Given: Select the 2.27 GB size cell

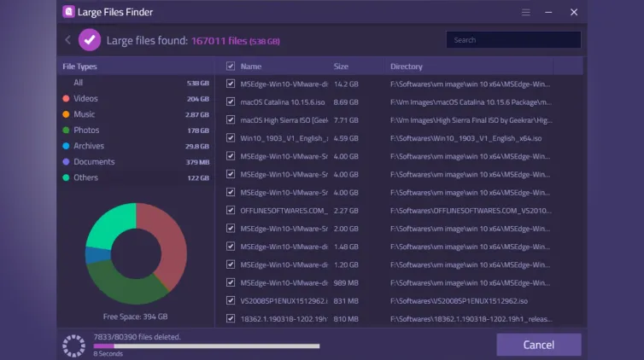Looking at the screenshot, I should click(x=346, y=211).
